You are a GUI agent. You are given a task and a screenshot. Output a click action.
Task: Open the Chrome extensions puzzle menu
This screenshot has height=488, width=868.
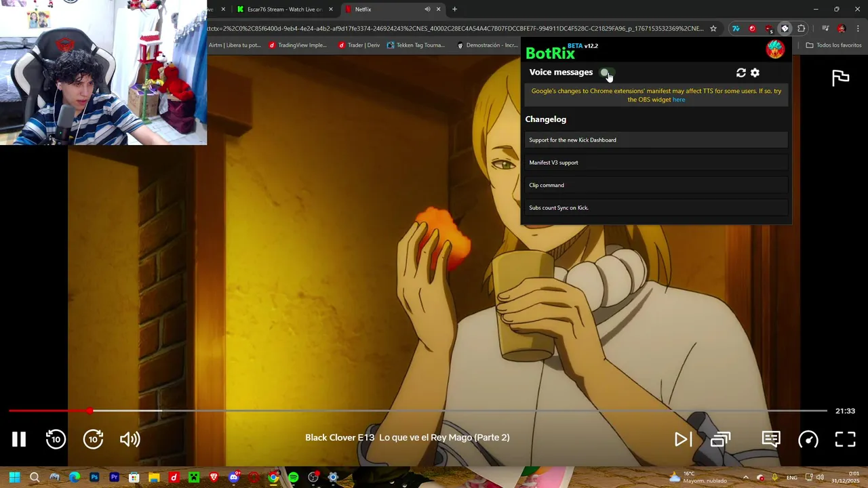802,28
